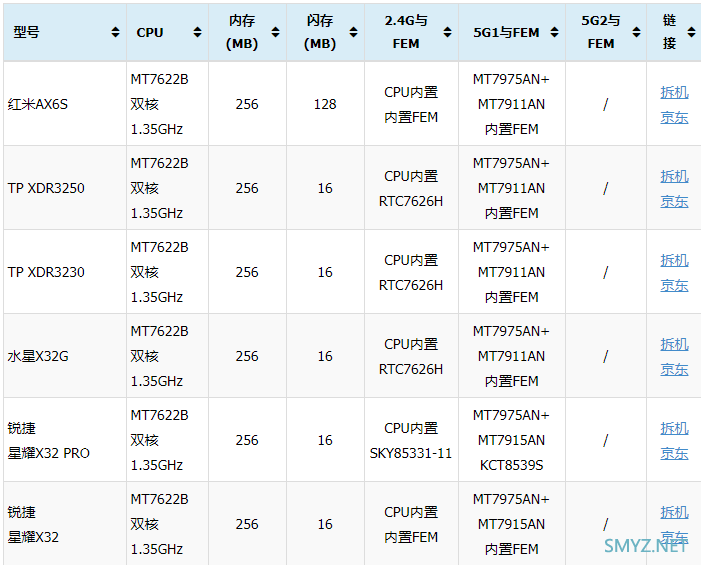Select 16 flash value in 星耀X32 PRO row
The width and height of the screenshot is (701, 565).
[325, 440]
